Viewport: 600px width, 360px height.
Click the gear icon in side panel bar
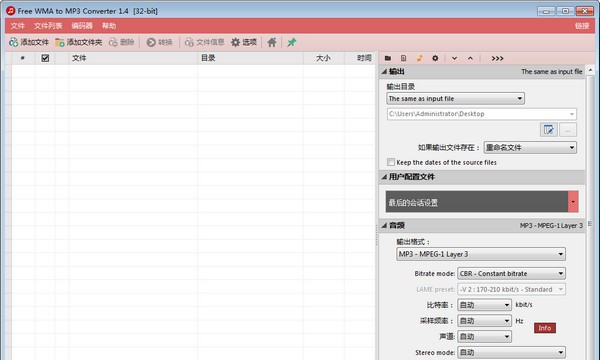tap(435, 58)
